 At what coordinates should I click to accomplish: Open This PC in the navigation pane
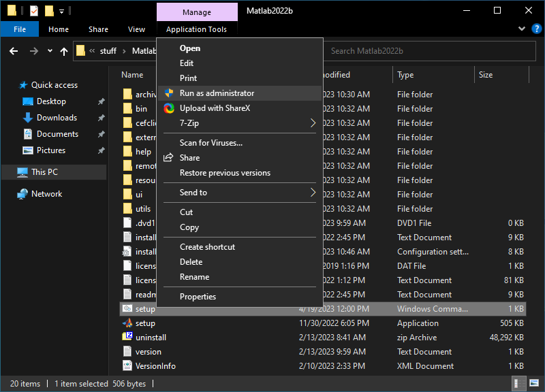[x=44, y=172]
